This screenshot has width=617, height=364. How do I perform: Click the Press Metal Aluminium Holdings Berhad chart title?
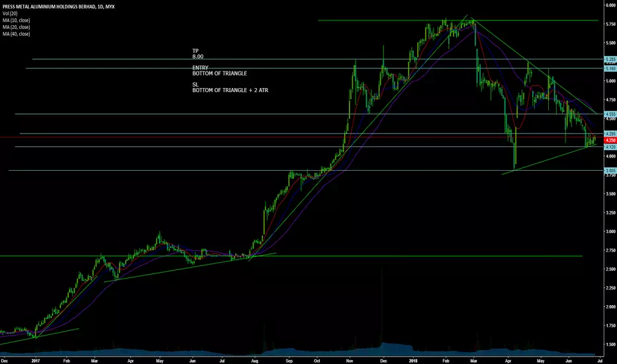coord(59,7)
